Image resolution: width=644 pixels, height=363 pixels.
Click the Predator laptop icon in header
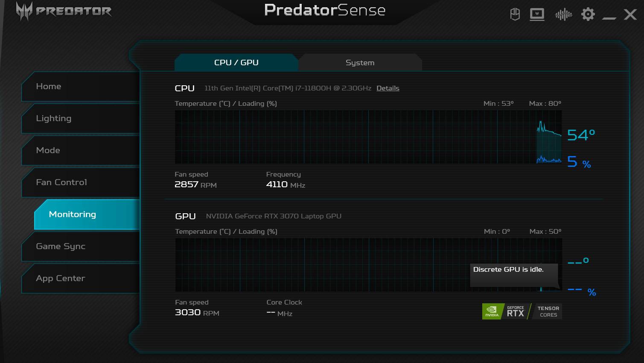[537, 15]
